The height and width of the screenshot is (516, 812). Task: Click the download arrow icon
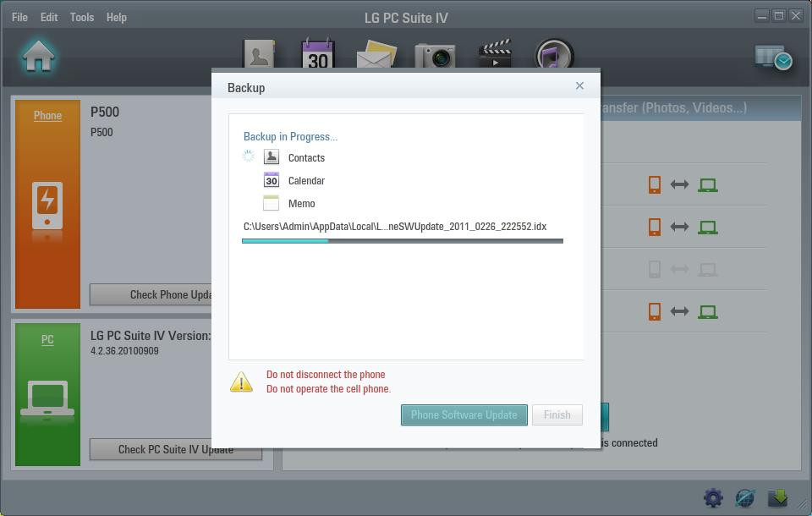tap(777, 497)
